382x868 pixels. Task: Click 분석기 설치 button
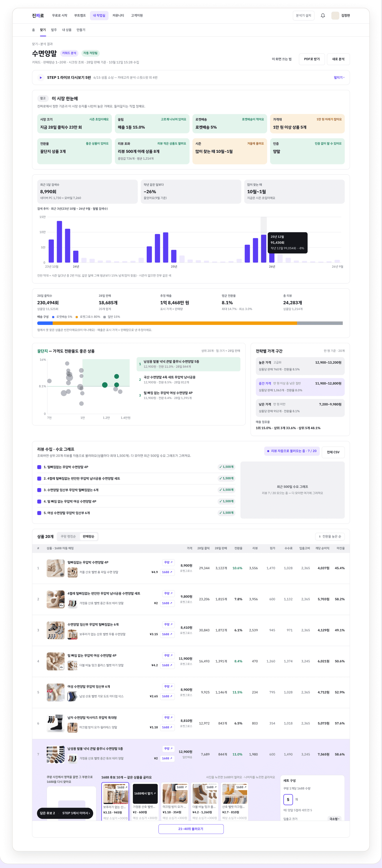[303, 16]
